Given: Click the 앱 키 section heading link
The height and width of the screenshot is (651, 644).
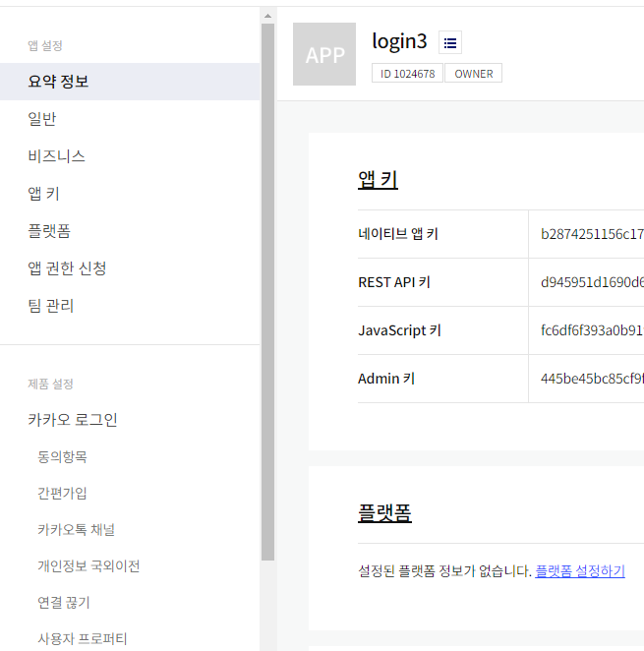Looking at the screenshot, I should pyautogui.click(x=378, y=180).
